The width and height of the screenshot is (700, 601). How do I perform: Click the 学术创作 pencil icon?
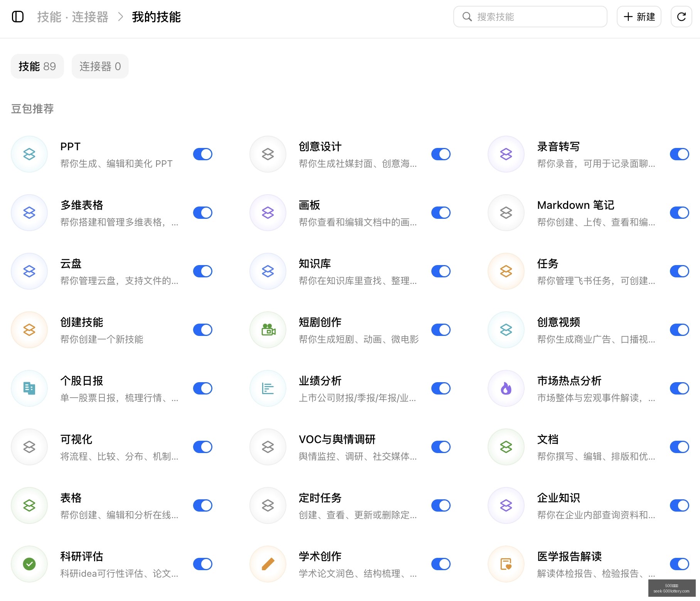pos(268,564)
